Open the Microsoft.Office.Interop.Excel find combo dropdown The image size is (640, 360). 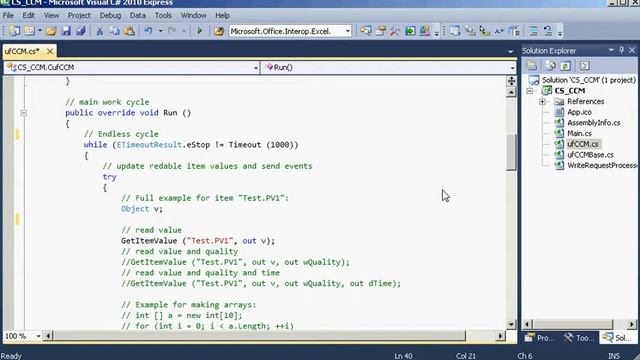click(x=348, y=31)
